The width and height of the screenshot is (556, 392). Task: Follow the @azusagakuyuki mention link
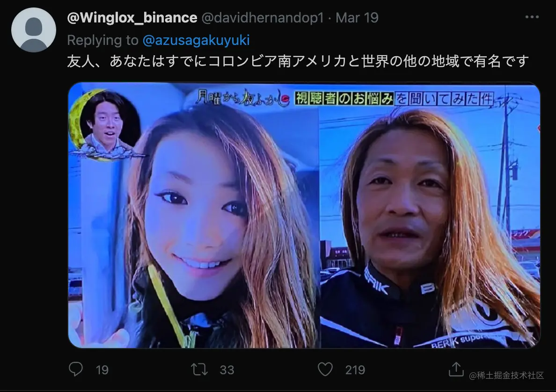(x=196, y=40)
